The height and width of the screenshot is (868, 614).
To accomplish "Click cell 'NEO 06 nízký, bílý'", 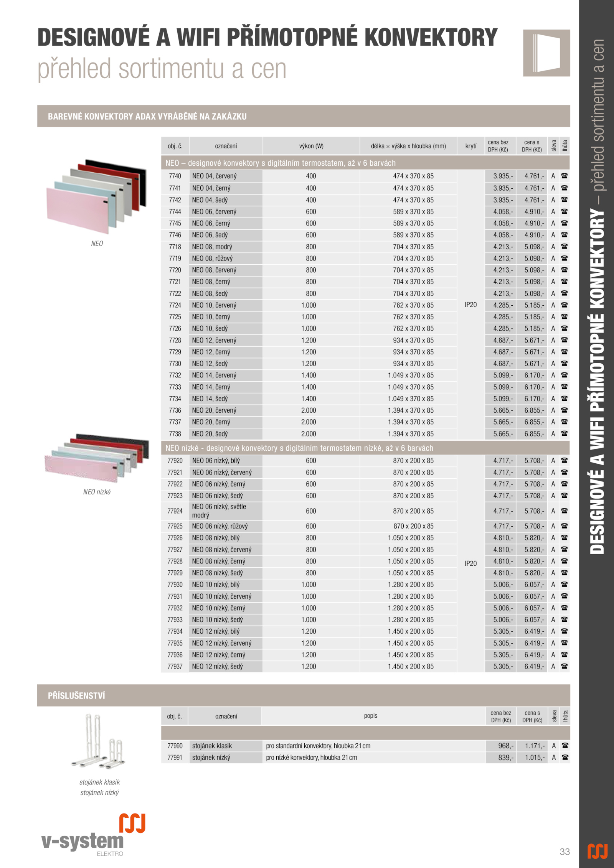I will pyautogui.click(x=226, y=460).
